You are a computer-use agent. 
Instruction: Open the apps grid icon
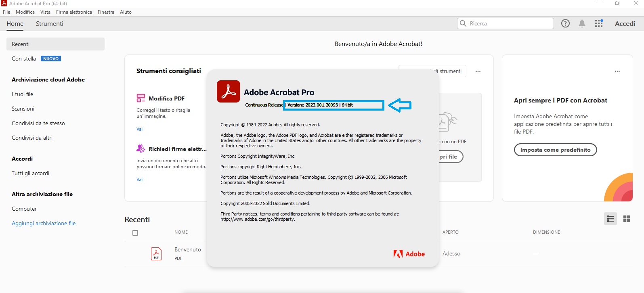pyautogui.click(x=599, y=23)
